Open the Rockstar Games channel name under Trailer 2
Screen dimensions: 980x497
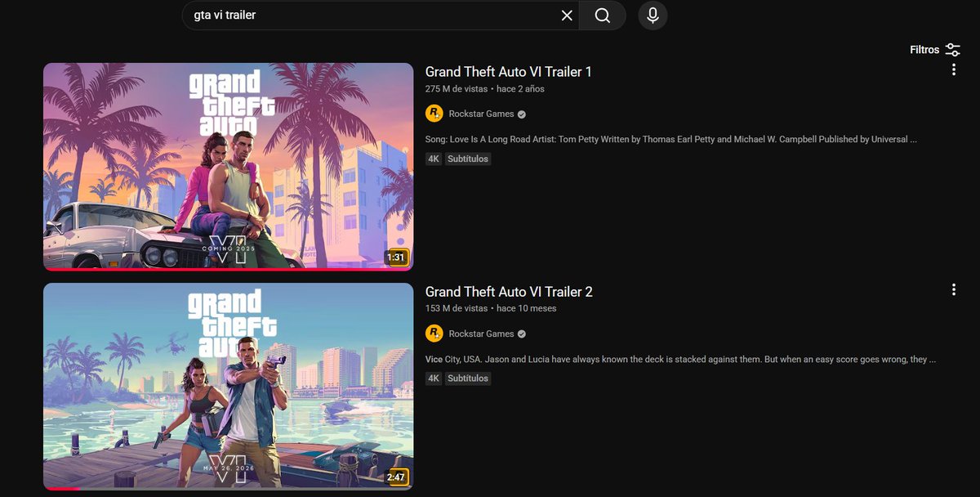[x=481, y=334]
